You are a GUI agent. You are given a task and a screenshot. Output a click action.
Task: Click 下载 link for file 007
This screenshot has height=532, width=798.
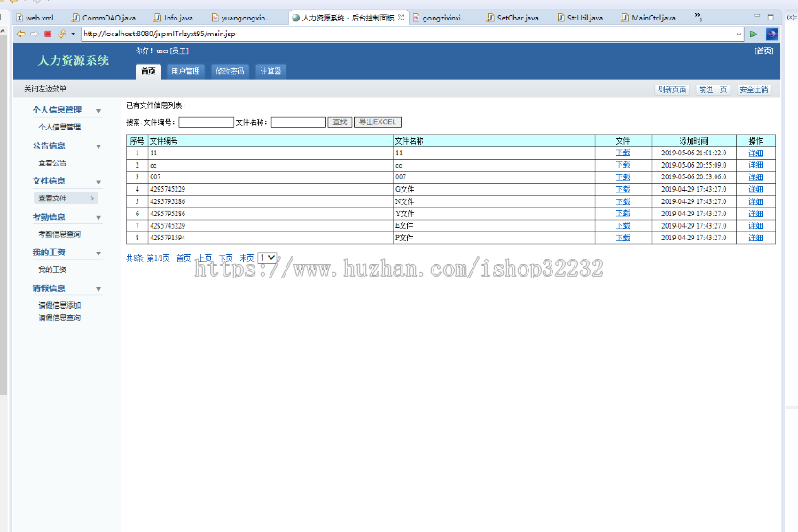(x=622, y=177)
